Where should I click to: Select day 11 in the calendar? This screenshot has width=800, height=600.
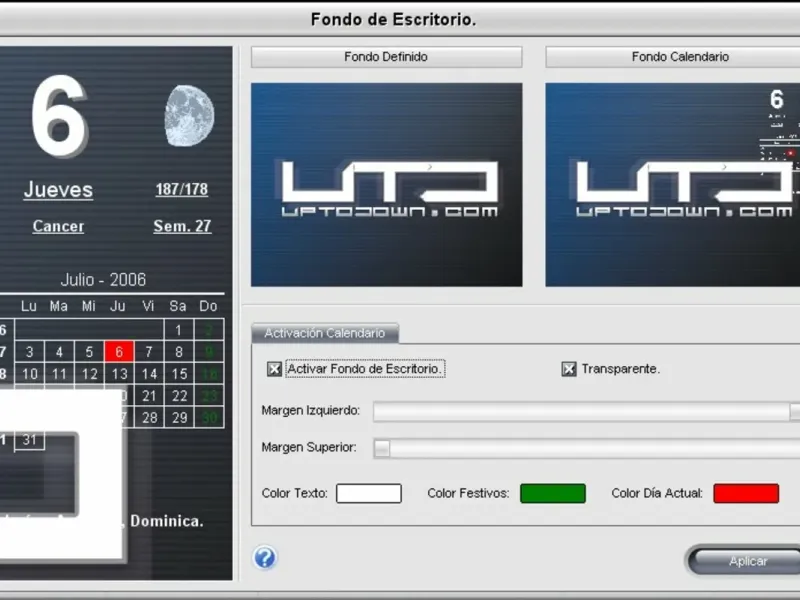click(59, 373)
